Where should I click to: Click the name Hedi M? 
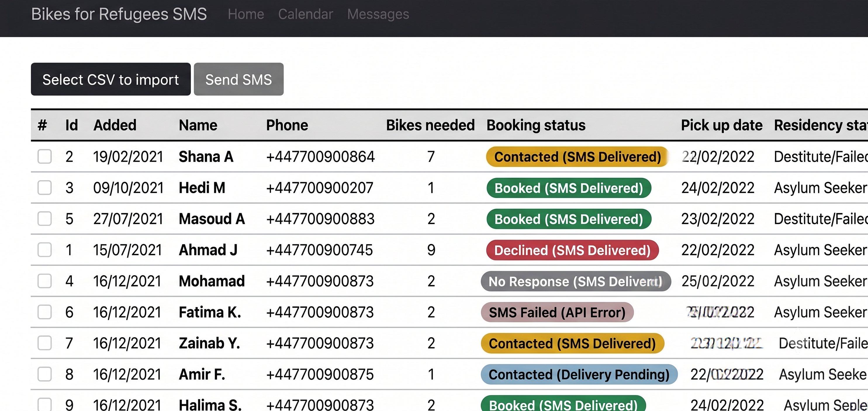202,188
